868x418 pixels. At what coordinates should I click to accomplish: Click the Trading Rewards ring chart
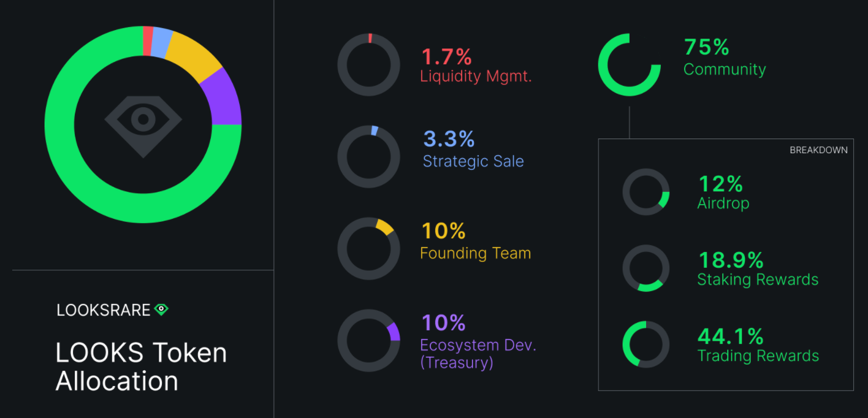646,344
